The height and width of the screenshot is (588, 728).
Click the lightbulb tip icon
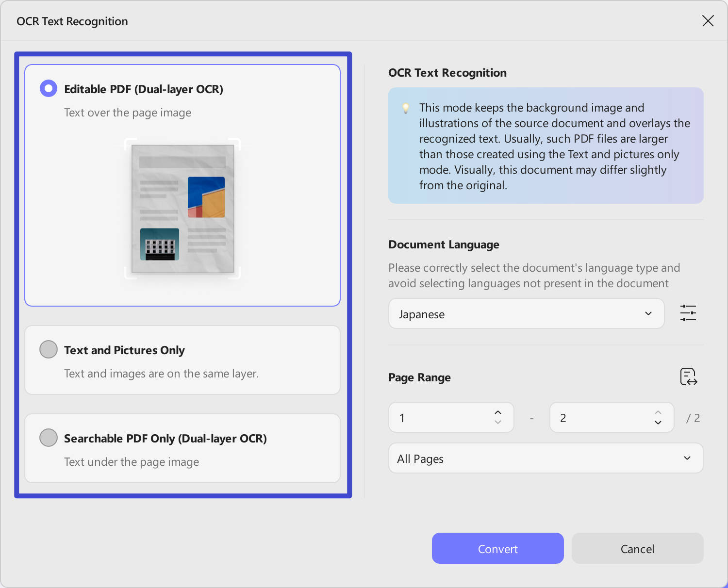tap(406, 108)
